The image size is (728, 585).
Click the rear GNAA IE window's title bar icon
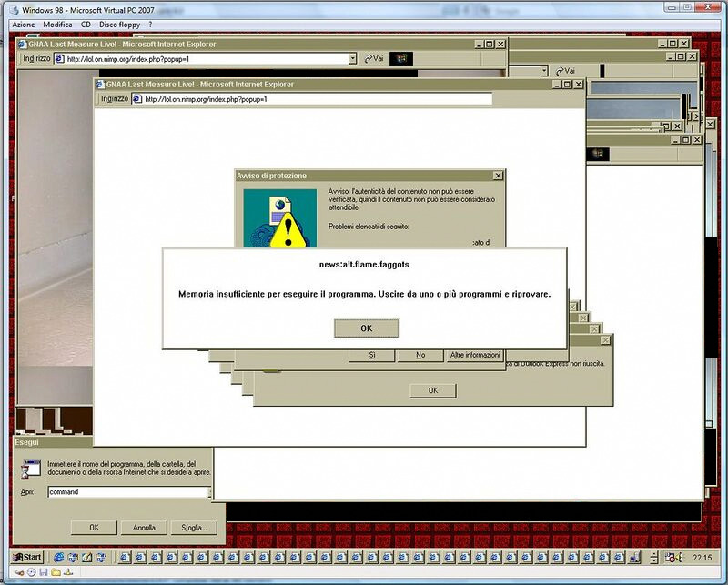coord(22,45)
